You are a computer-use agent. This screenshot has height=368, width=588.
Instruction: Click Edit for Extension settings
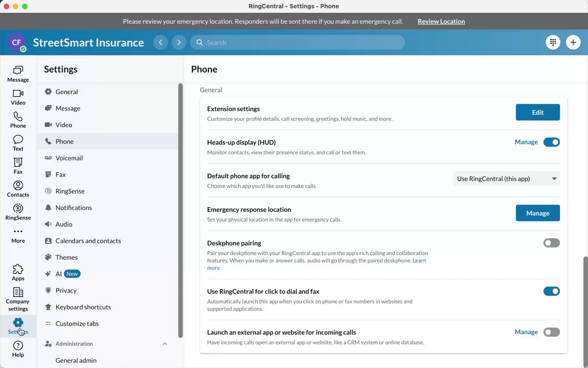(537, 112)
